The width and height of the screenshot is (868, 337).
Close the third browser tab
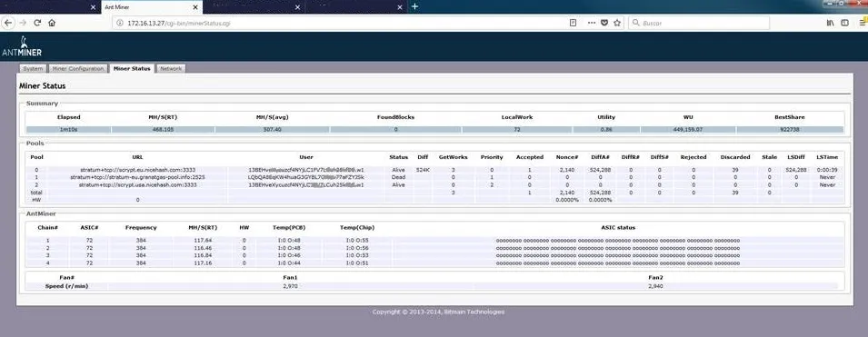(297, 7)
